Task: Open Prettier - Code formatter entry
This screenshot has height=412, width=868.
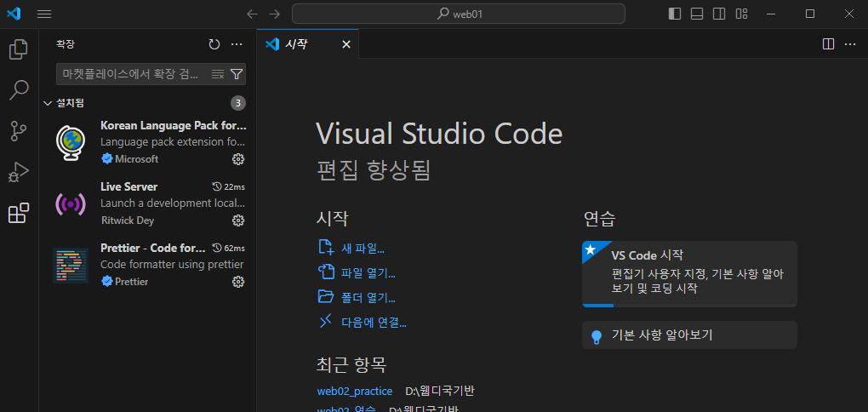Action: [150, 265]
